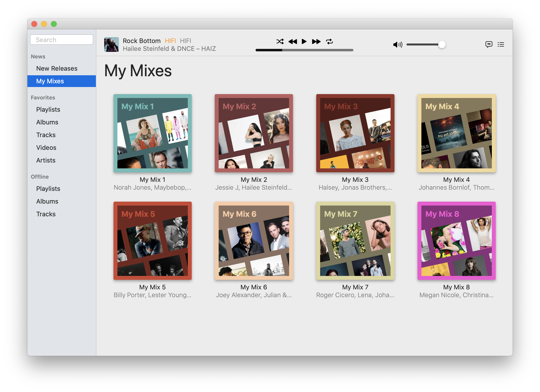Zoom the window with green button
Screen dimensions: 540x392
(x=54, y=24)
